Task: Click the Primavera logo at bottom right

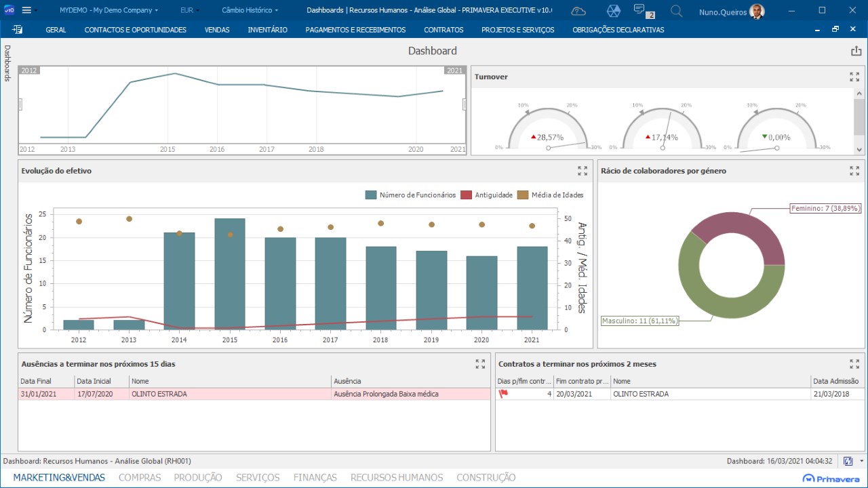Action: (832, 477)
